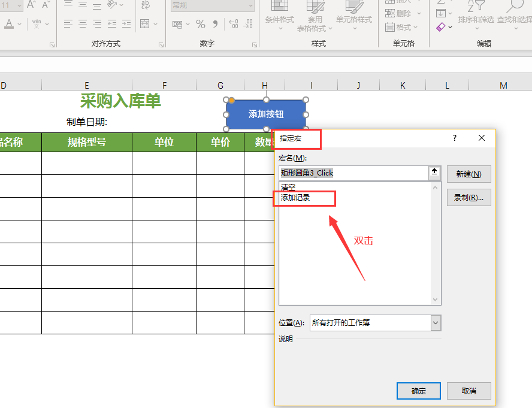Click the increase font size icon
Image resolution: width=532 pixels, height=408 pixels.
point(31,4)
